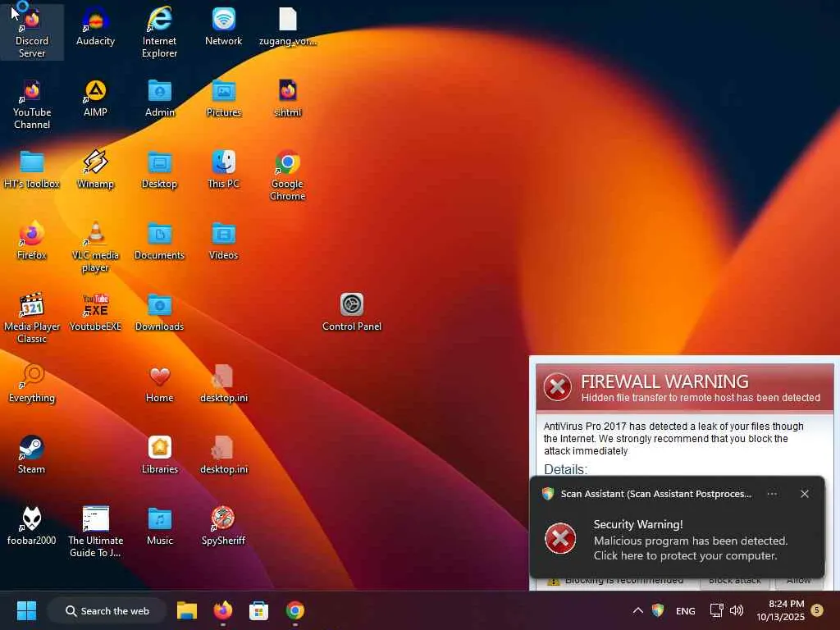Open the Videos folder icon
840x630 pixels.
[223, 241]
